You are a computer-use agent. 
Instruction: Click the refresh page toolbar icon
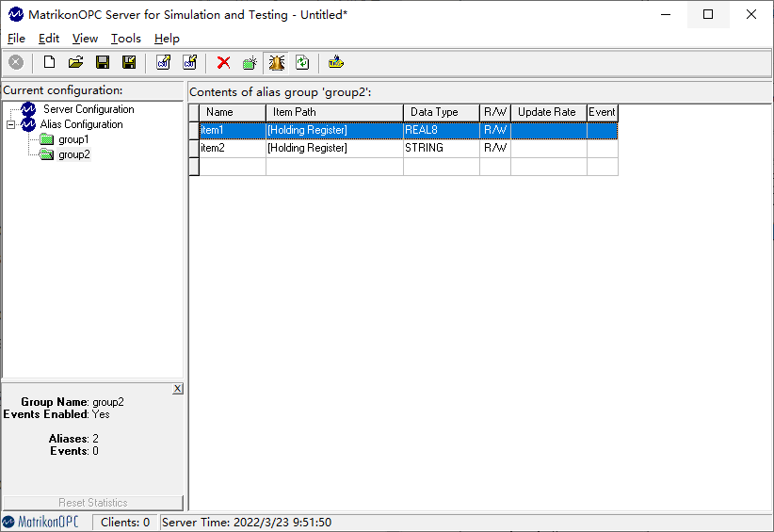[302, 62]
